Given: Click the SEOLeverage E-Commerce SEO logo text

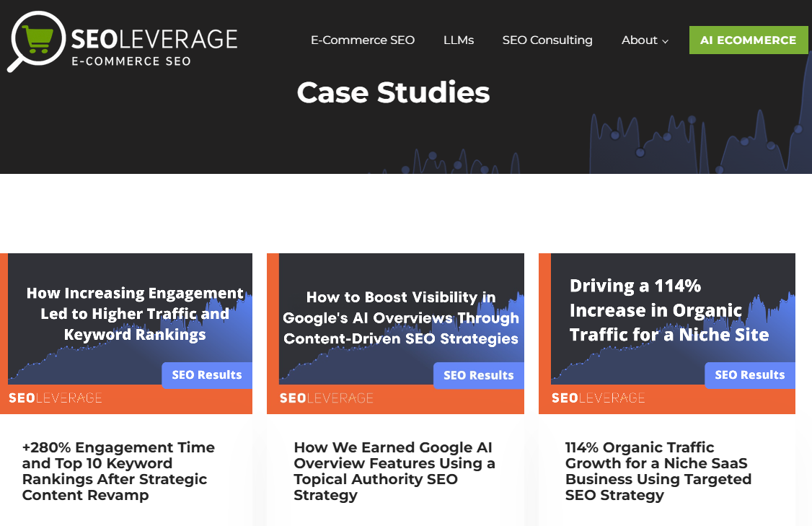Looking at the screenshot, I should [x=154, y=46].
